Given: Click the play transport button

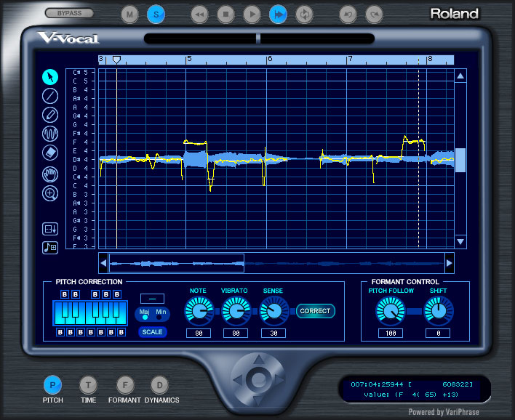Looking at the screenshot, I should tap(252, 15).
